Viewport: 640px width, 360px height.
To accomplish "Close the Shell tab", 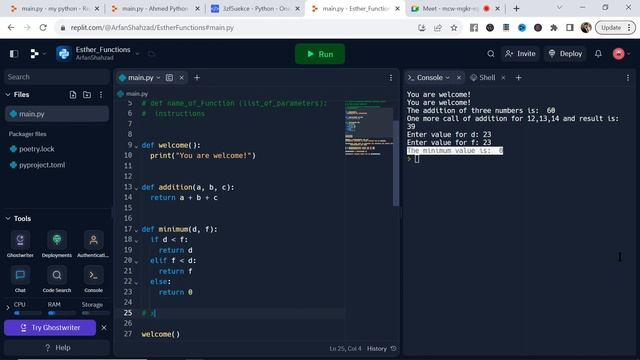I will [x=503, y=78].
